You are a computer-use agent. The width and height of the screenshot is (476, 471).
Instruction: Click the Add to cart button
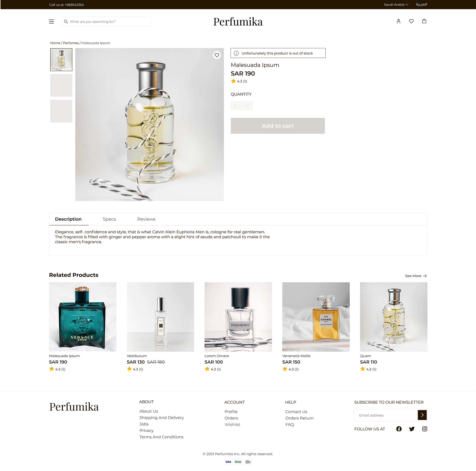pos(278,126)
